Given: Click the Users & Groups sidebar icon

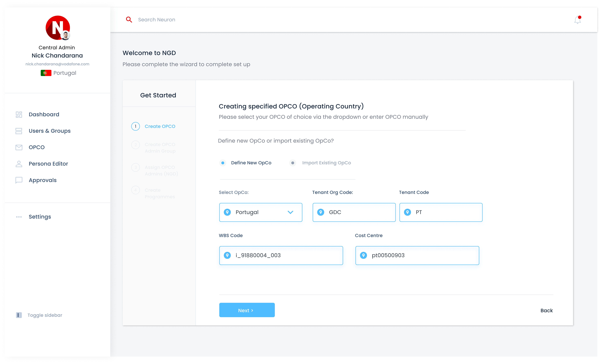Looking at the screenshot, I should pyautogui.click(x=19, y=131).
